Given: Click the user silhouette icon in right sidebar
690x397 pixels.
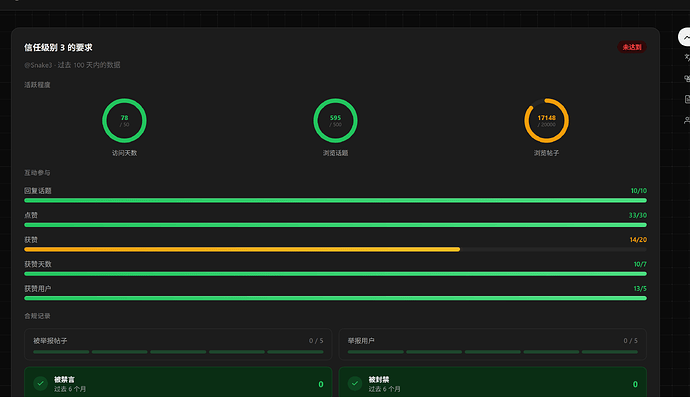Looking at the screenshot, I should click(686, 120).
